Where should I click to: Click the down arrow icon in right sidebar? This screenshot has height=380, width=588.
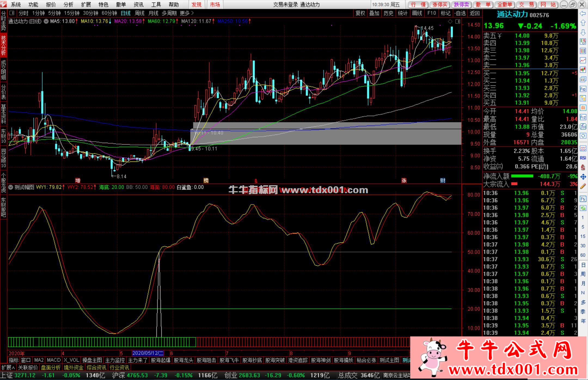tap(583, 32)
